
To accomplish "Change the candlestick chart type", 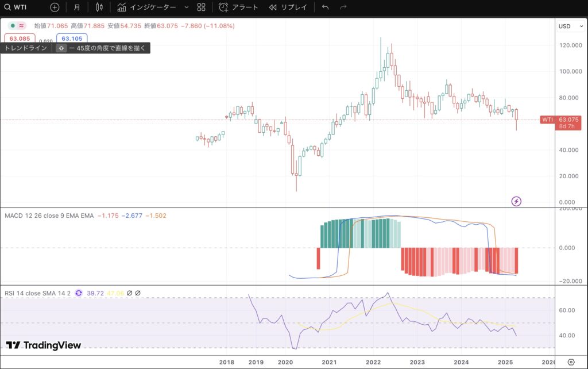I will (x=99, y=7).
